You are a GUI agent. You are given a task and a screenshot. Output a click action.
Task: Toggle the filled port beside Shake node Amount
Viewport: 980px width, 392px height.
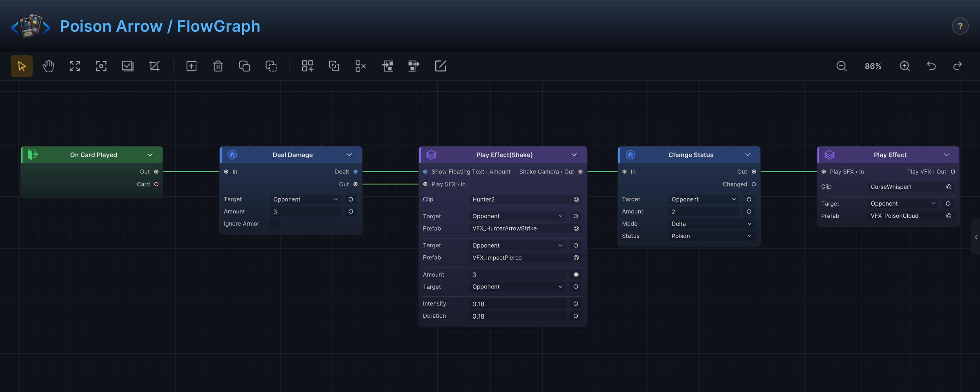(576, 275)
